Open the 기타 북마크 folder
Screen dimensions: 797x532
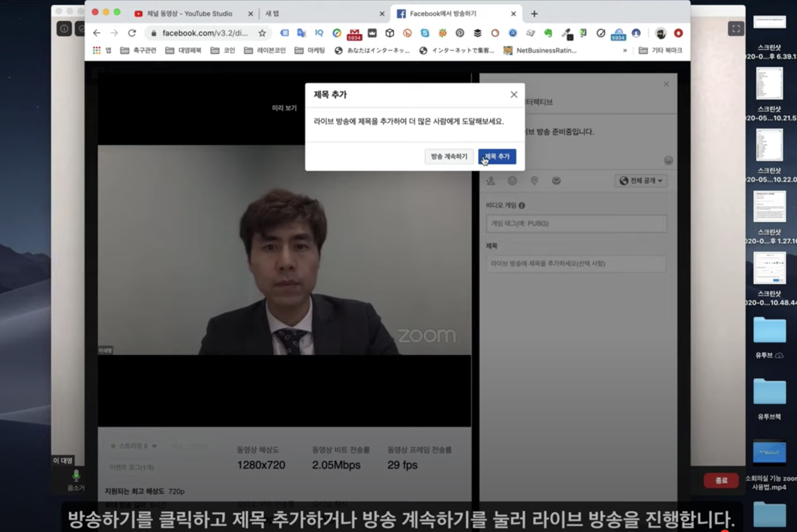[x=660, y=50]
